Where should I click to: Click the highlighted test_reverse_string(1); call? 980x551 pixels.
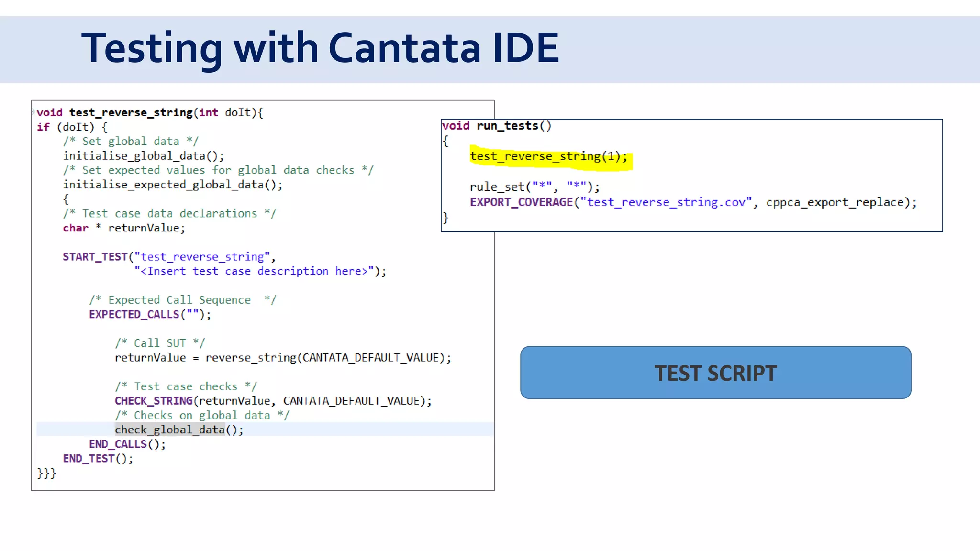(548, 156)
